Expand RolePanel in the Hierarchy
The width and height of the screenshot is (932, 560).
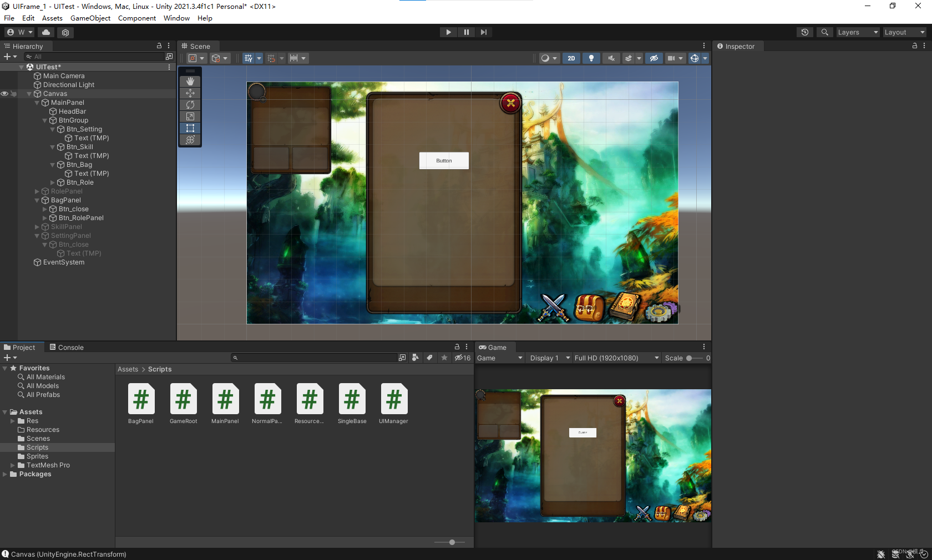pos(37,191)
